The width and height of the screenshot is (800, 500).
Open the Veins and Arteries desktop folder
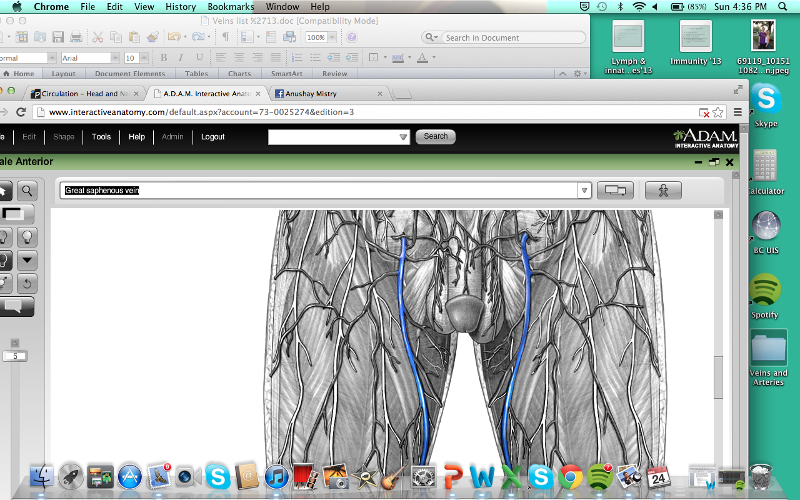pos(768,348)
